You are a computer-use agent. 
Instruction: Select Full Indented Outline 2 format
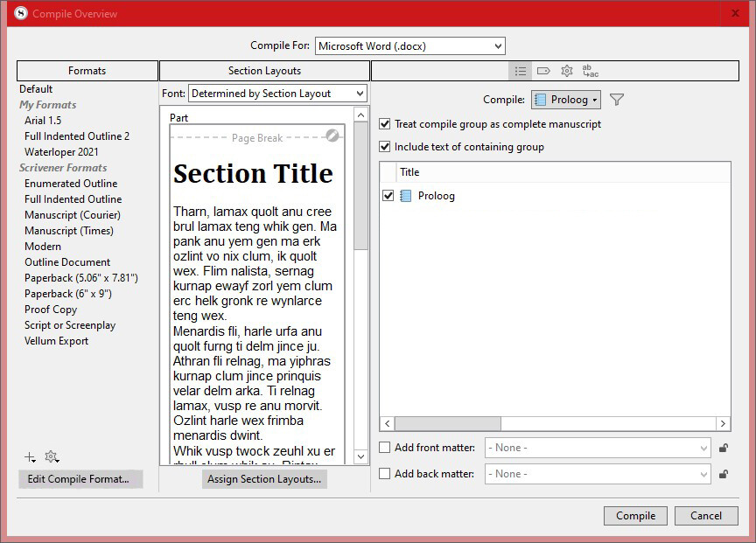(77, 136)
